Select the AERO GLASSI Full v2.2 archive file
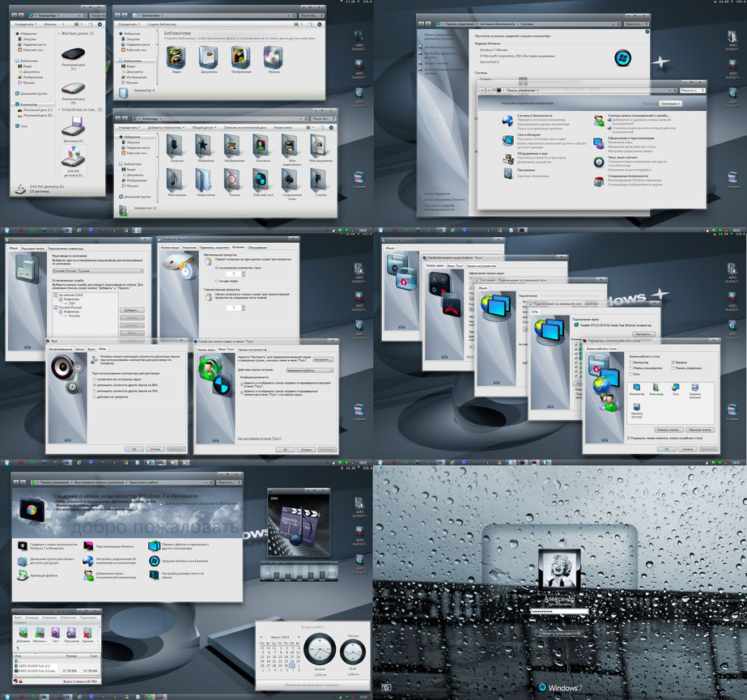The image size is (747, 700). [34, 666]
